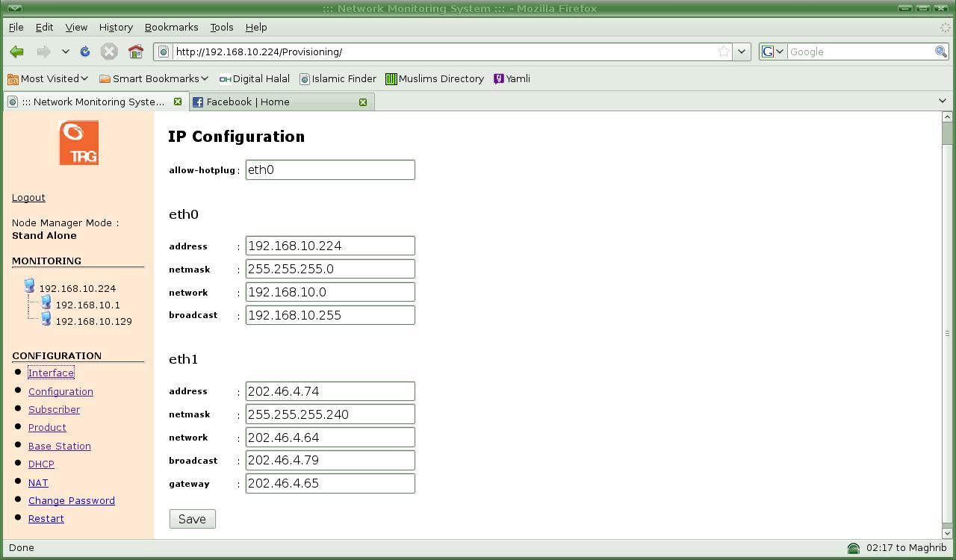The height and width of the screenshot is (560, 956).
Task: Bookmark this page with the star icon
Action: 724,52
